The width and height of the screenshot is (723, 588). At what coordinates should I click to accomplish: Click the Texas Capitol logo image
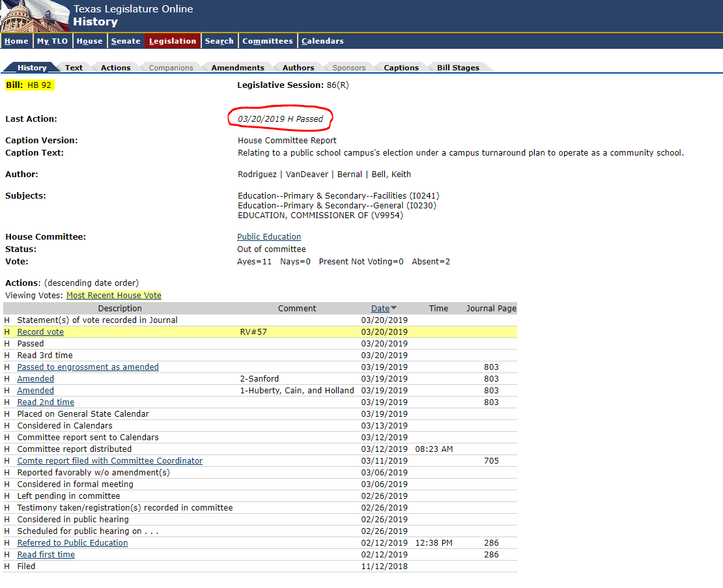[x=35, y=16]
